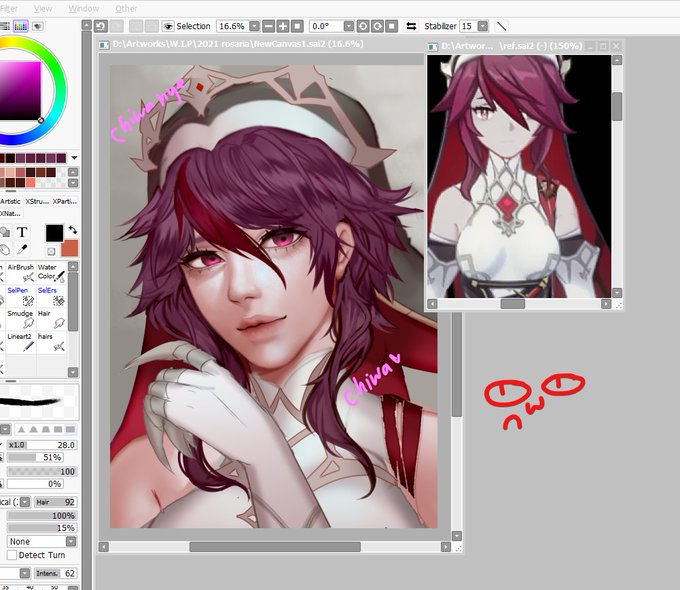
Task: Swap foreground and background colors
Action: tap(72, 230)
